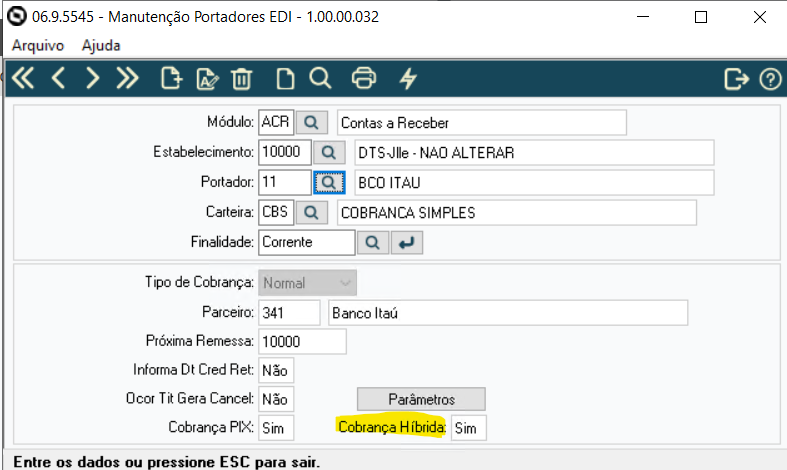Screen dimensions: 787x470
Task: Click the Parâmetros button
Action: pyautogui.click(x=421, y=399)
